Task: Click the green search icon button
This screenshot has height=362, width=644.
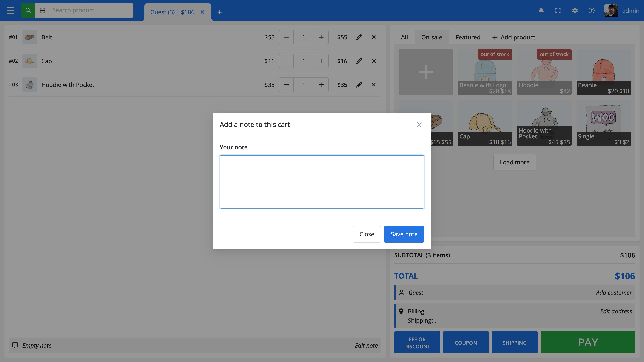Action: click(x=28, y=11)
